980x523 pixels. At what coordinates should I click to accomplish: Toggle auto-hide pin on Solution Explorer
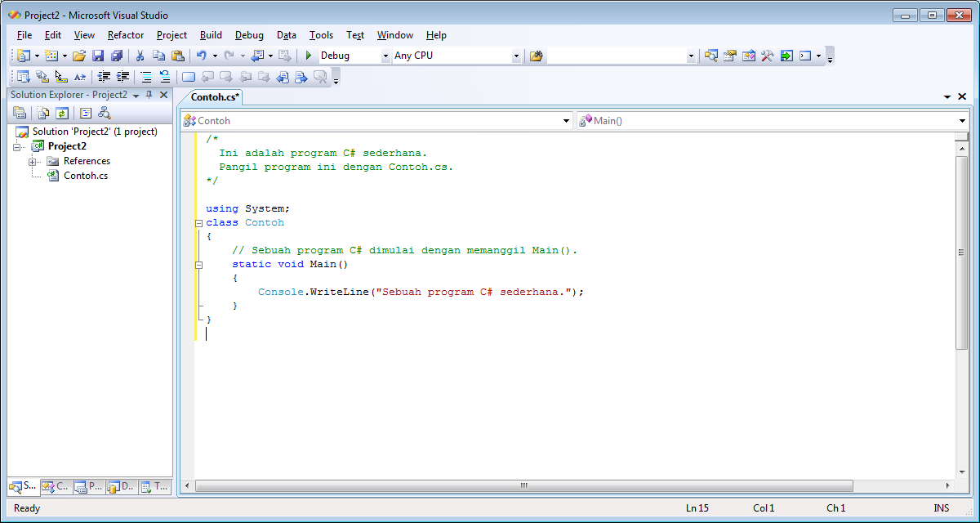tap(149, 94)
